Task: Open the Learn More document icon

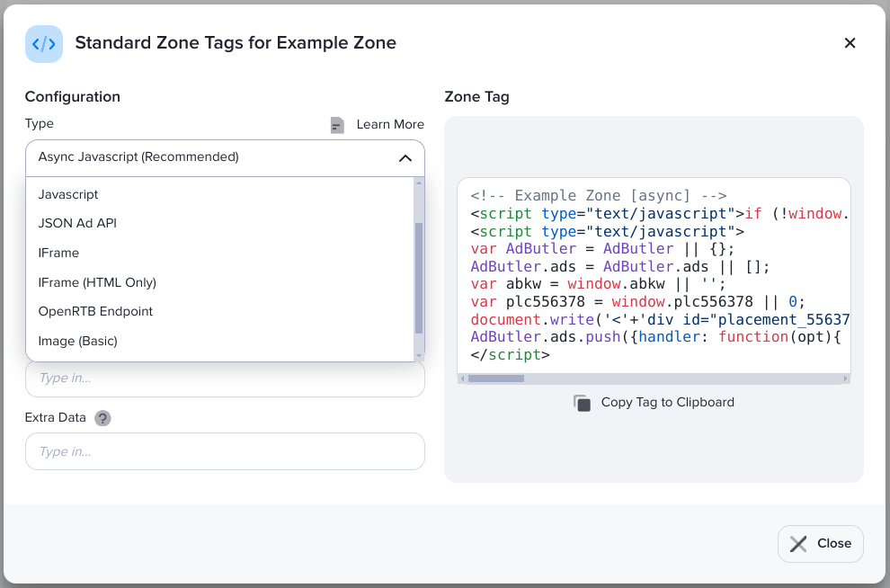Action: tap(337, 125)
